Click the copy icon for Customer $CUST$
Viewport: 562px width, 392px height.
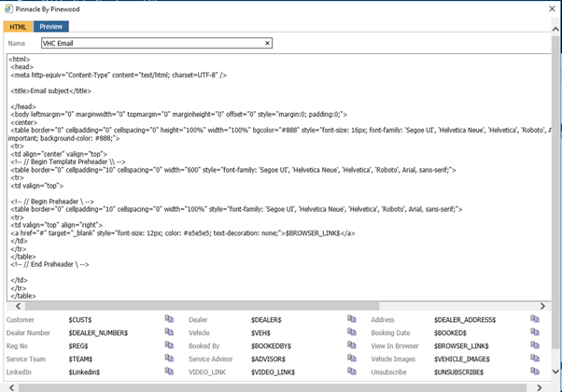170,319
